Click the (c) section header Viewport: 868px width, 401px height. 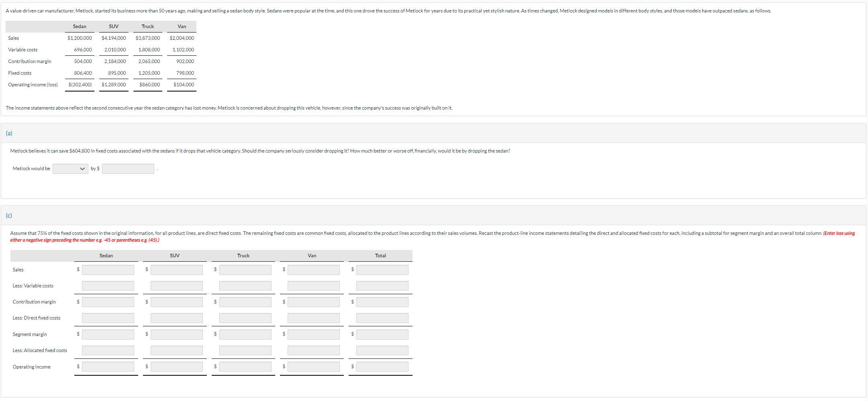tap(433, 216)
